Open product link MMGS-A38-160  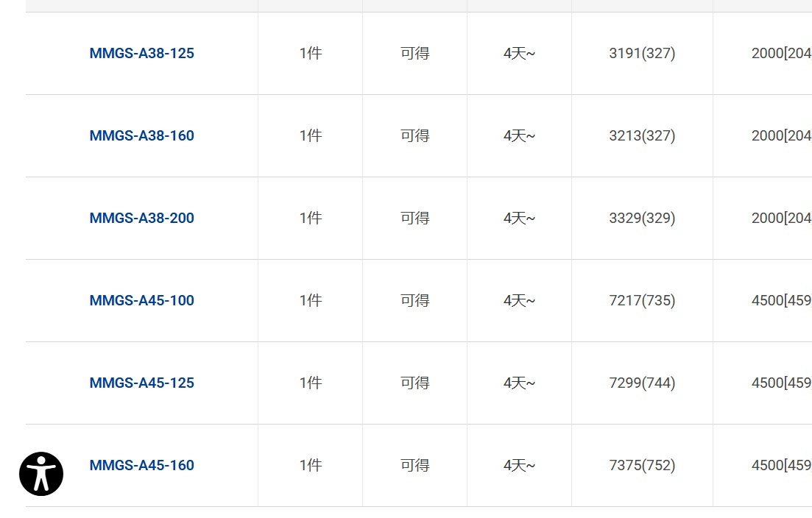141,135
